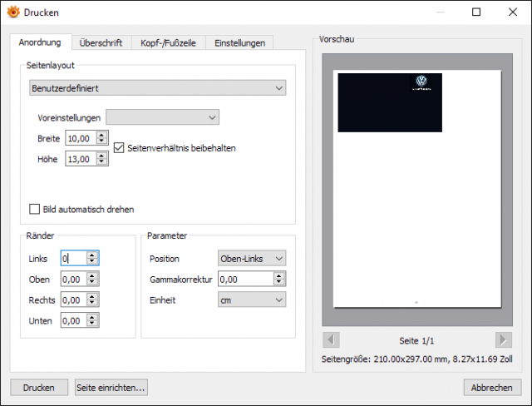The height and width of the screenshot is (406, 532).
Task: Click into the Höhe input field
Action: (x=81, y=159)
